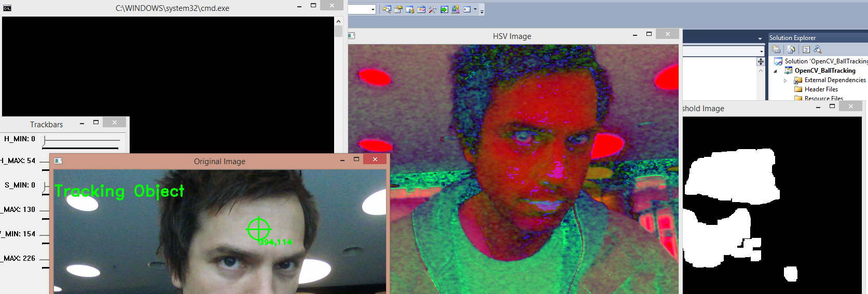Click the cmd.exe scrollbar up arrow
The image size is (868, 294).
point(338,21)
